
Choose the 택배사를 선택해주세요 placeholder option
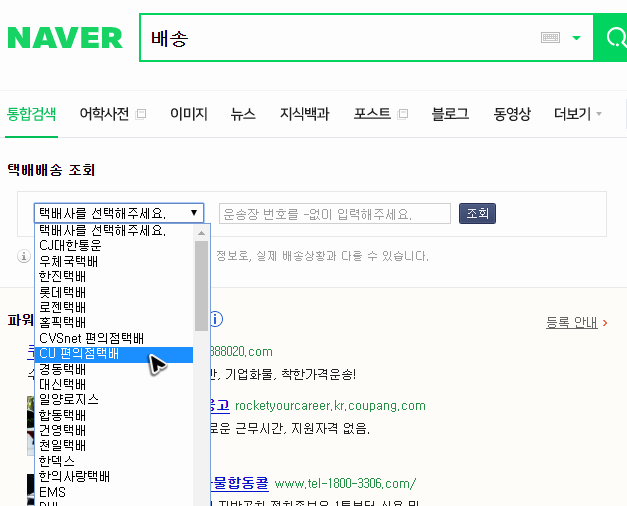[114, 230]
